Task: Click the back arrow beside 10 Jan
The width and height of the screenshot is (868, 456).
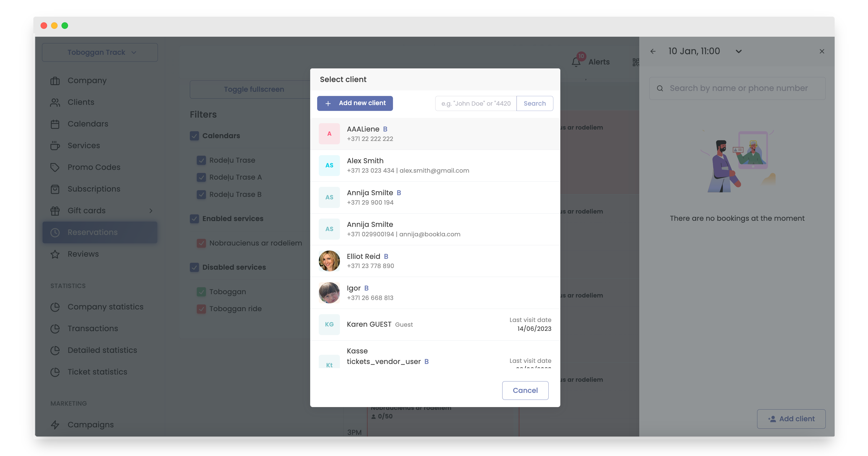Action: 653,51
